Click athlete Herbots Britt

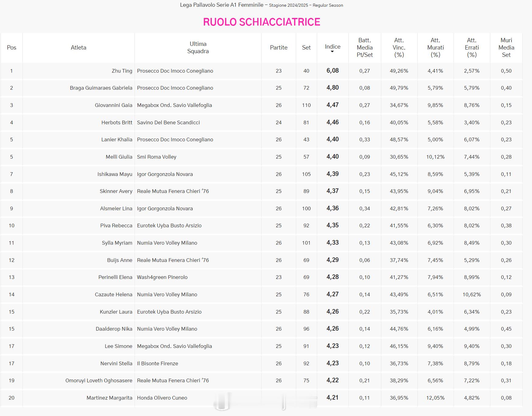(x=117, y=122)
